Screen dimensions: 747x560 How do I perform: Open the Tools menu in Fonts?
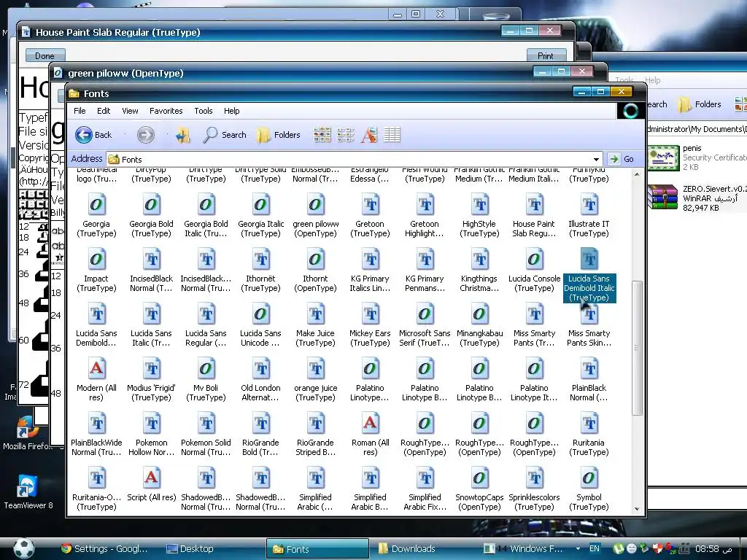(x=204, y=111)
